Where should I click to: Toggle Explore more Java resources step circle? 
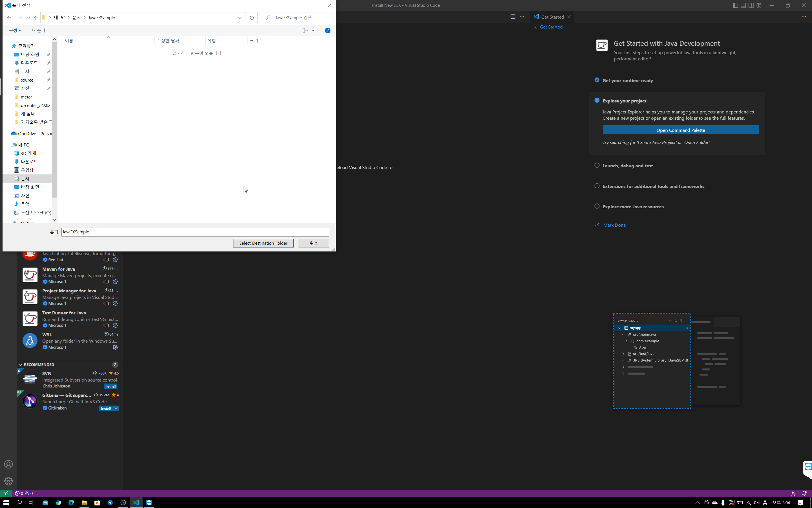pyautogui.click(x=597, y=206)
